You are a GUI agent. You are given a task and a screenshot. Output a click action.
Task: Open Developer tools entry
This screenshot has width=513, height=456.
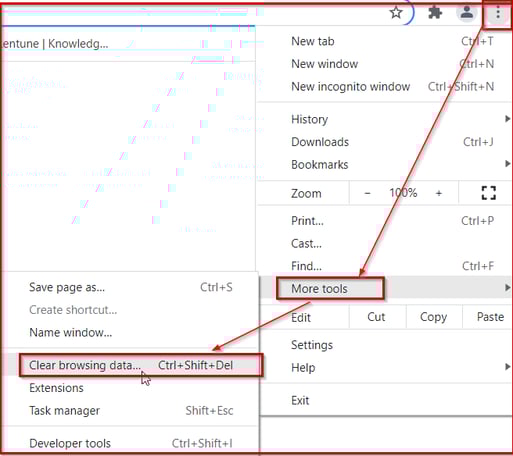(x=131, y=443)
